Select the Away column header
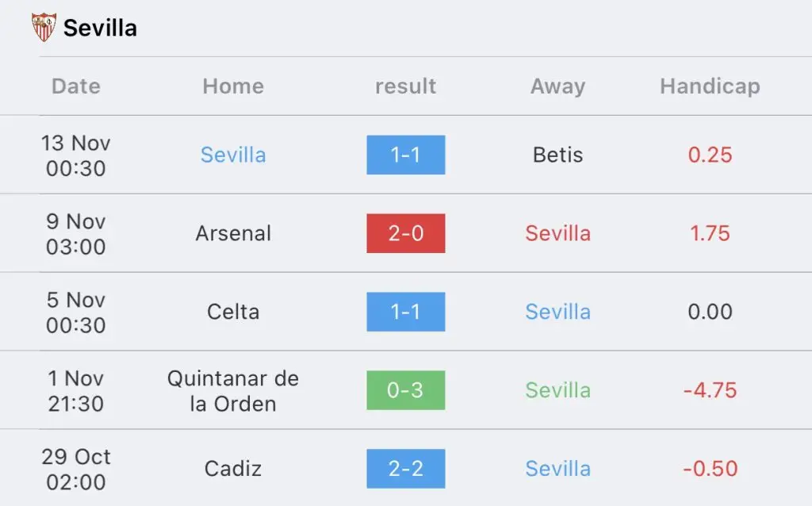This screenshot has width=812, height=506. pos(557,86)
